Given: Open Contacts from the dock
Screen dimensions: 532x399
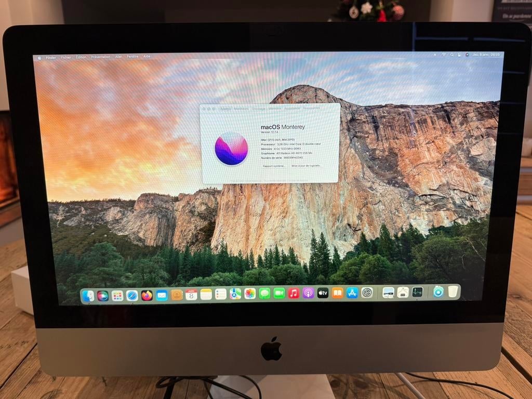Looking at the screenshot, I should 177,295.
